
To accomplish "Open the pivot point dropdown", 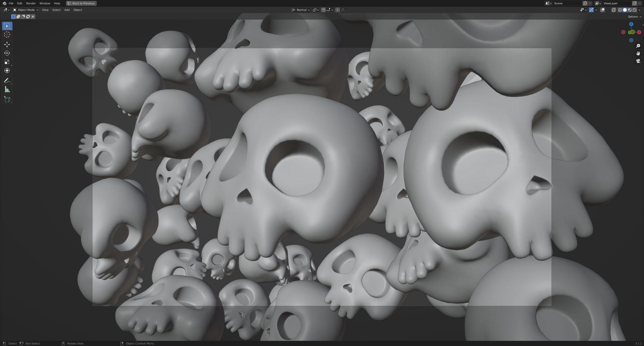I will click(x=316, y=10).
